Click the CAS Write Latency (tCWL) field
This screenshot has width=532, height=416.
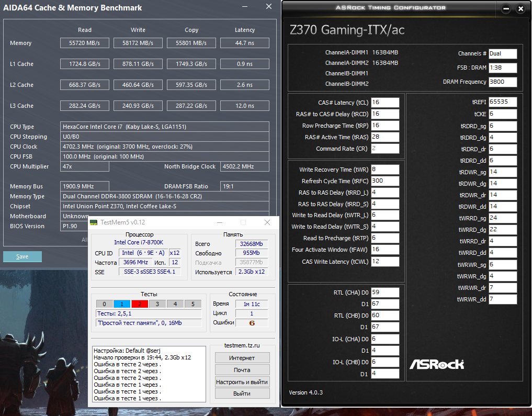coord(385,262)
